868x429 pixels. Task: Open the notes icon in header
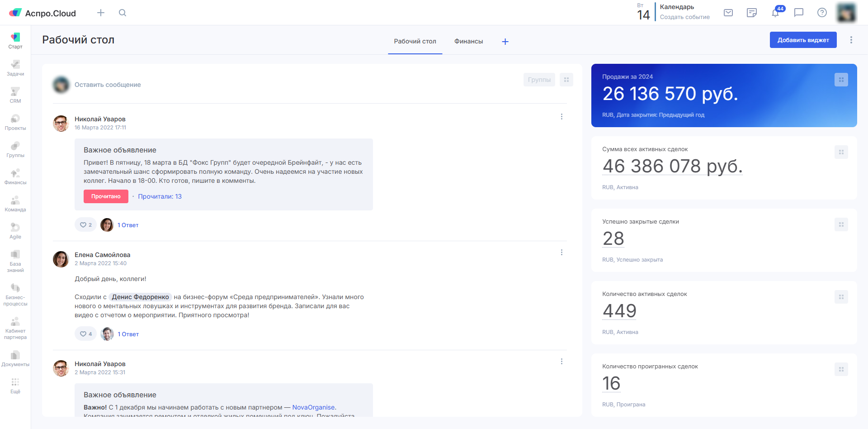[752, 13]
